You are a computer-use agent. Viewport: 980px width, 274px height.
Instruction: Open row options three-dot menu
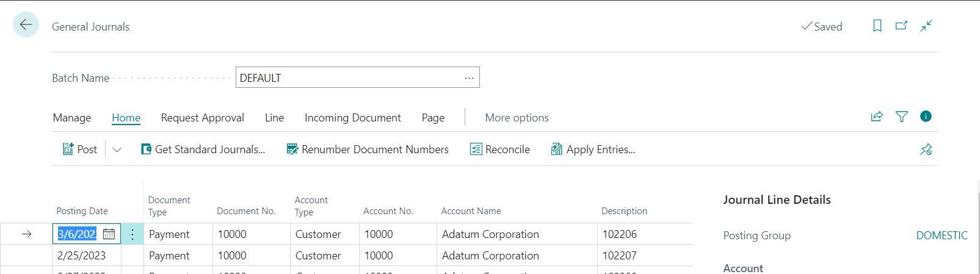click(x=132, y=234)
